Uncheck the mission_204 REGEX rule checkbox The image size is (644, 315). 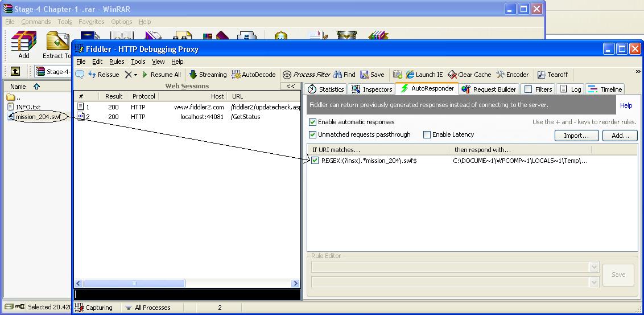click(315, 161)
